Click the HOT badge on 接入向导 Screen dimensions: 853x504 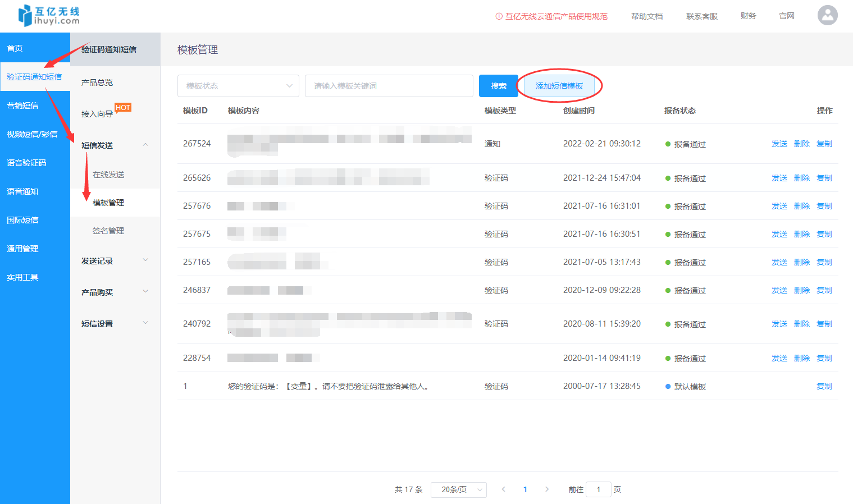point(122,107)
